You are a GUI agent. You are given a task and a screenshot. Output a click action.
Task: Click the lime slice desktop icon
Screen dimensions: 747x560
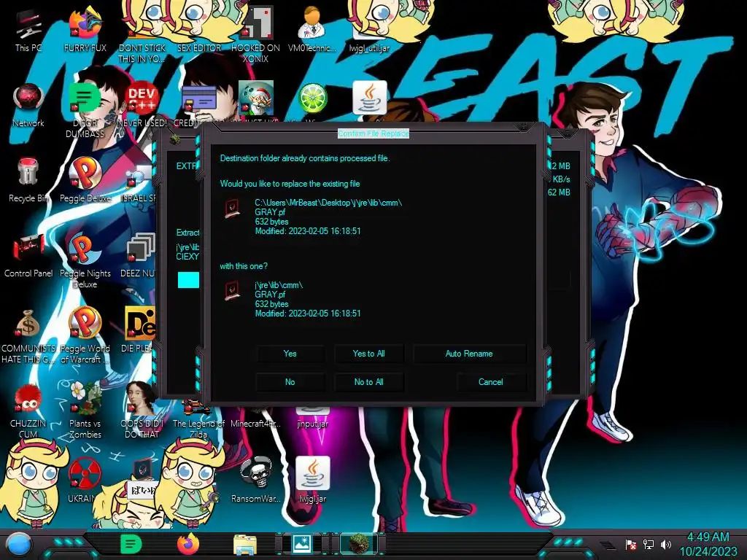(x=312, y=99)
